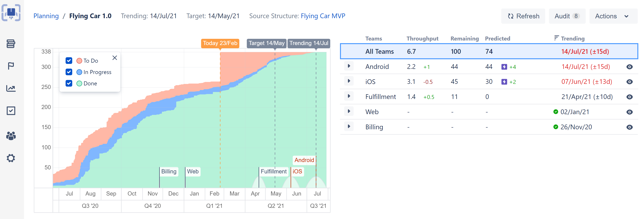Sort by the Trending column header
Viewport: 644px width, 219px height.
tap(572, 38)
